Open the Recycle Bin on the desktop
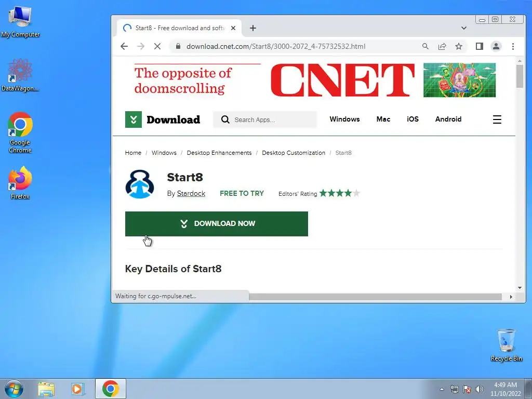The height and width of the screenshot is (399, 532). (x=506, y=345)
